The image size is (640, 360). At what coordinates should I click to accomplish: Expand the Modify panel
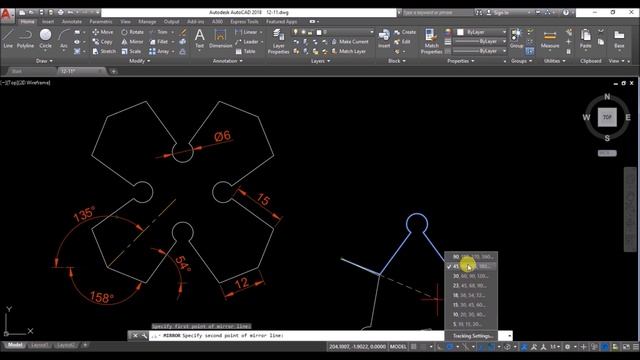pos(140,61)
